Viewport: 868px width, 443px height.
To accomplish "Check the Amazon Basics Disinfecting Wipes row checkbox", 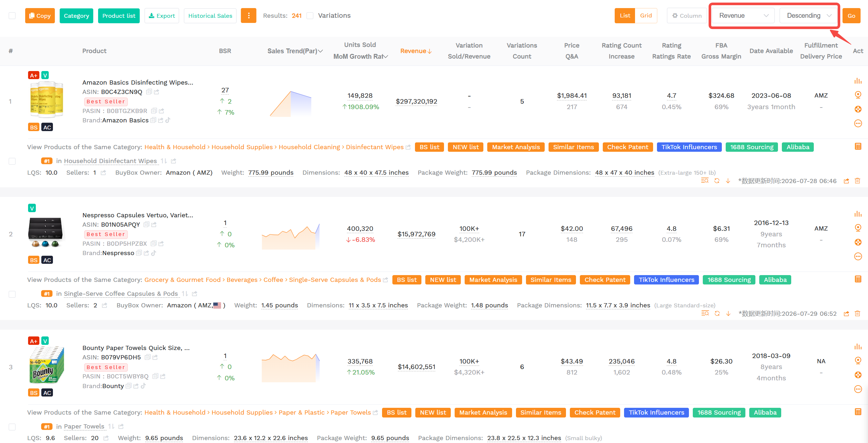I will (x=12, y=161).
